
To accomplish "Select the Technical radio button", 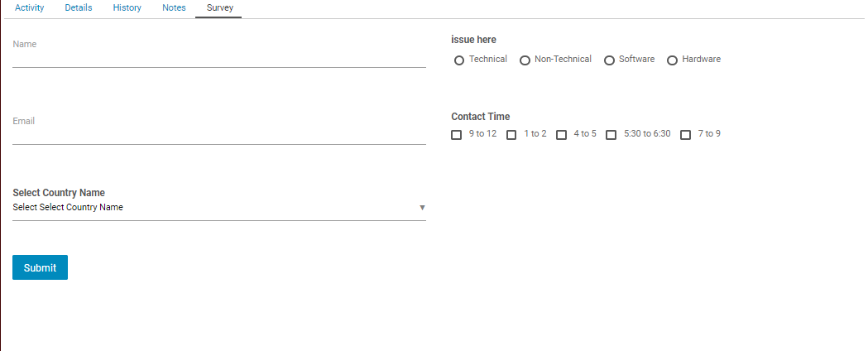I will [x=459, y=60].
